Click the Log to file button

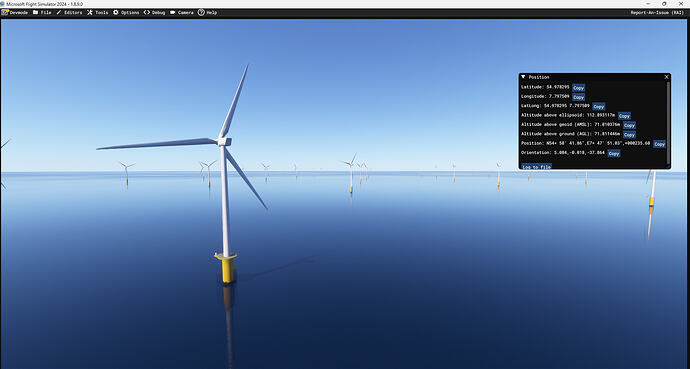tap(536, 167)
